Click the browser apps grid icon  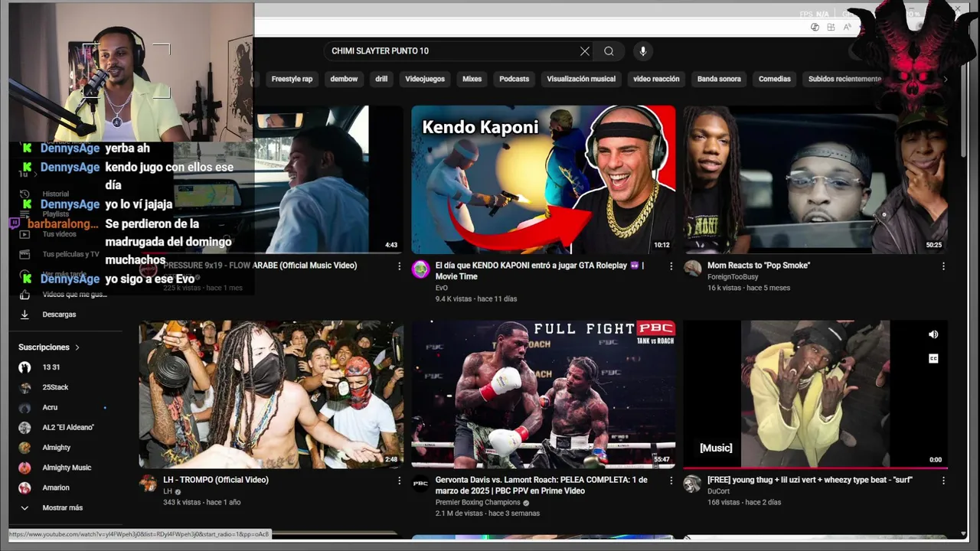(831, 27)
